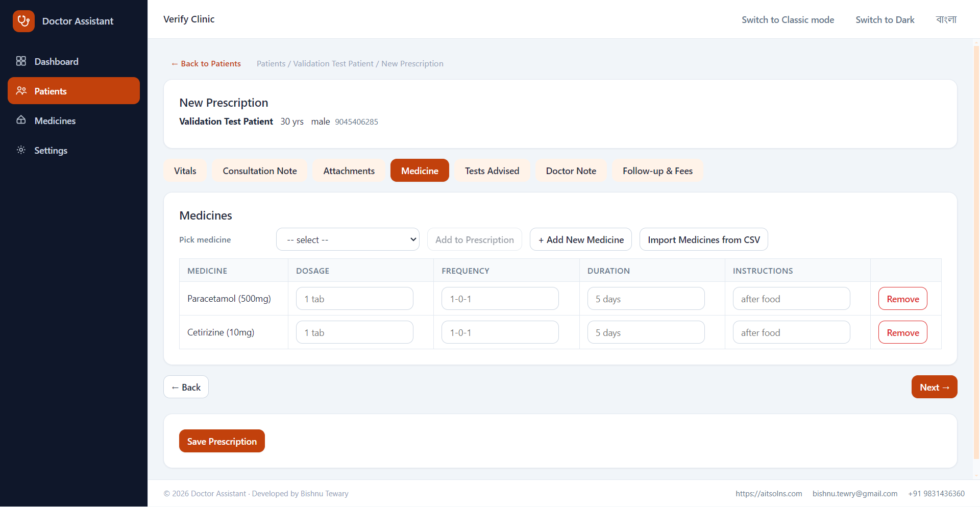Click the +91 9831436360 phone link
This screenshot has height=507, width=980.
[x=936, y=494]
